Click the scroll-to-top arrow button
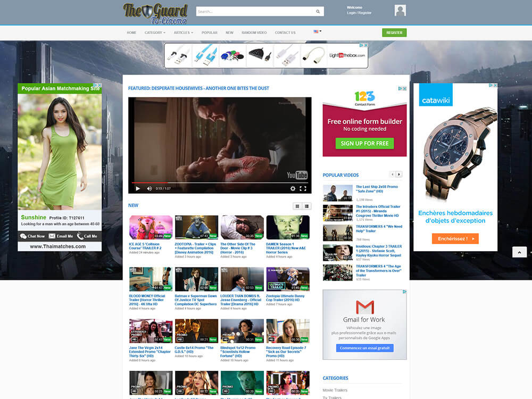This screenshot has height=399, width=532. 519,252
